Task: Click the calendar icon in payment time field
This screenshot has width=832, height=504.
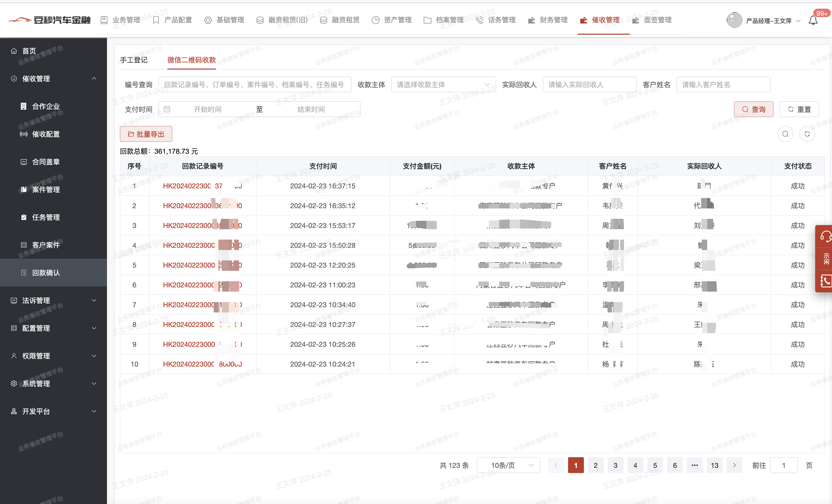Action: (167, 109)
